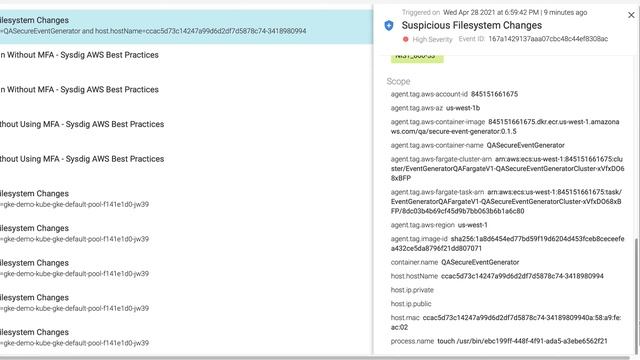Screen dimensions: 640x360
Task: Click the host.hostName value in Scope
Action: (522, 276)
